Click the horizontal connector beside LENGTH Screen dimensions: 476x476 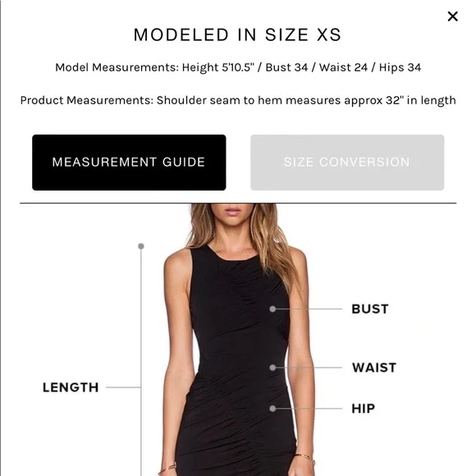[123, 387]
